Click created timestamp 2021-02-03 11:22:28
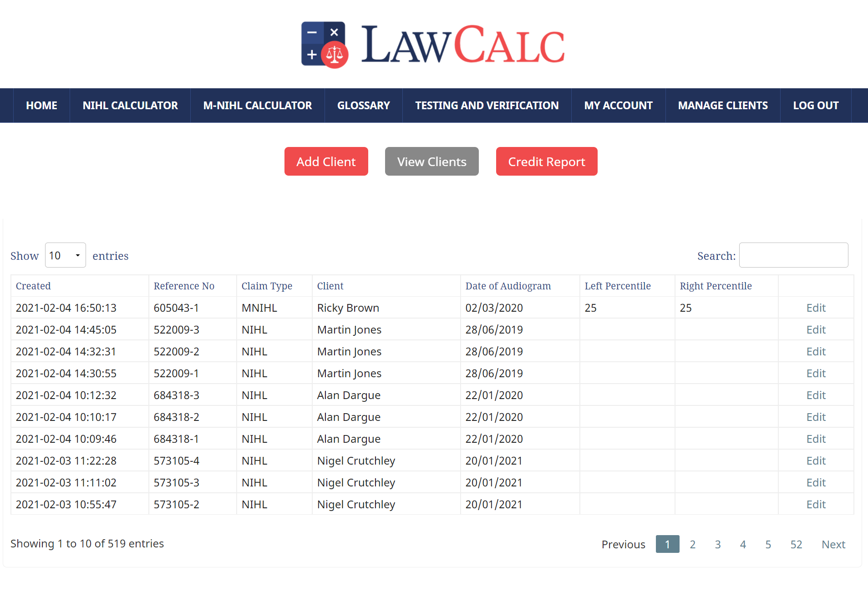868x592 pixels. 66,461
